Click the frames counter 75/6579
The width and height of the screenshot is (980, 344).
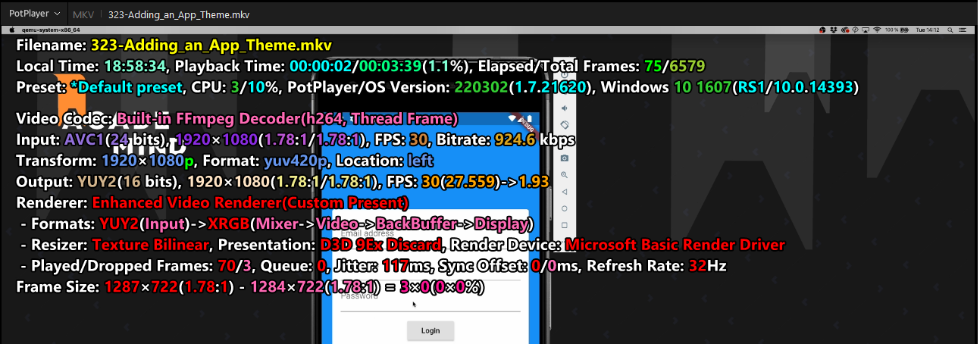(675, 66)
